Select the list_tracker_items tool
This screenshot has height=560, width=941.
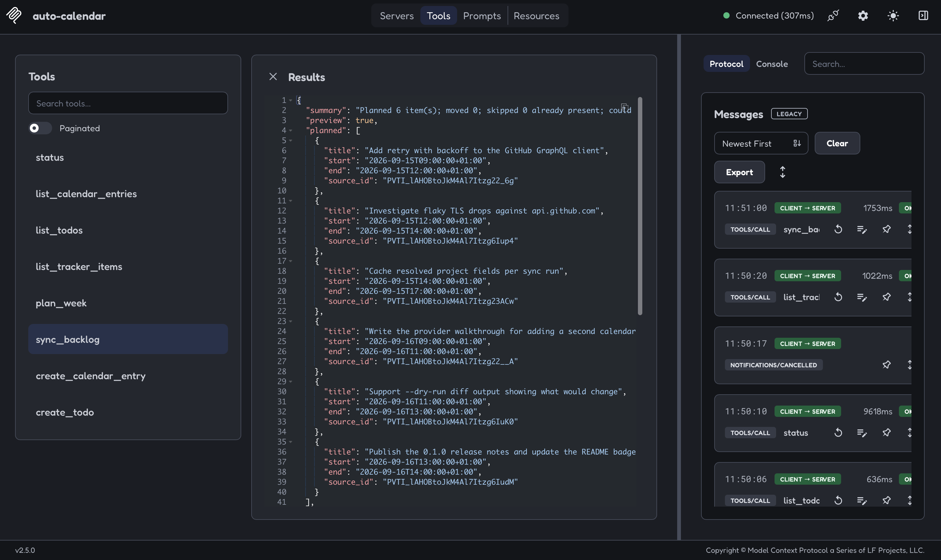click(x=128, y=267)
